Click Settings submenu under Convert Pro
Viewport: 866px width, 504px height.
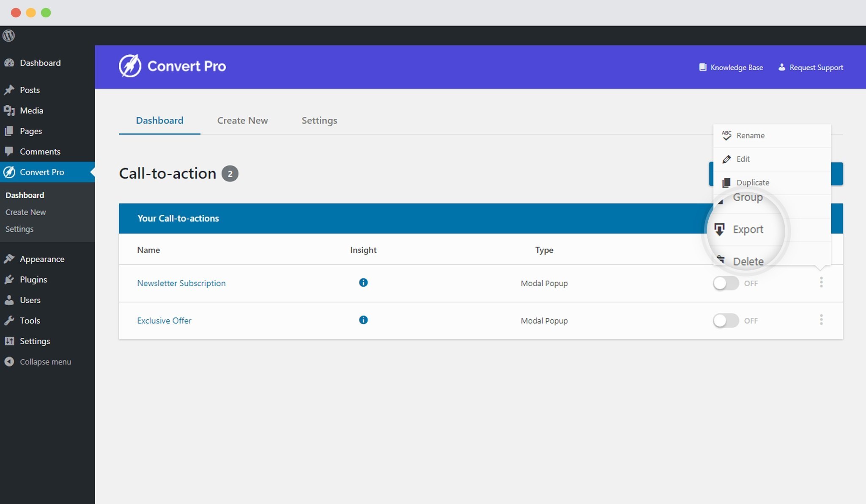[19, 229]
